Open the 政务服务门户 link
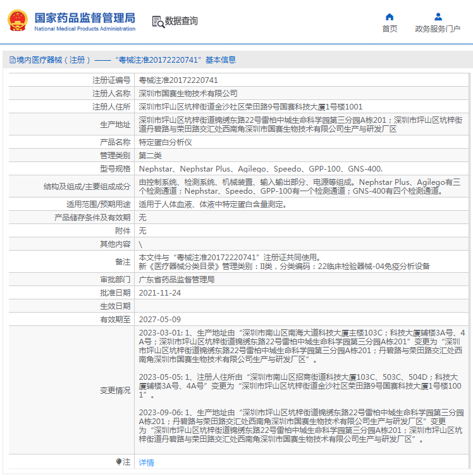 (438, 29)
